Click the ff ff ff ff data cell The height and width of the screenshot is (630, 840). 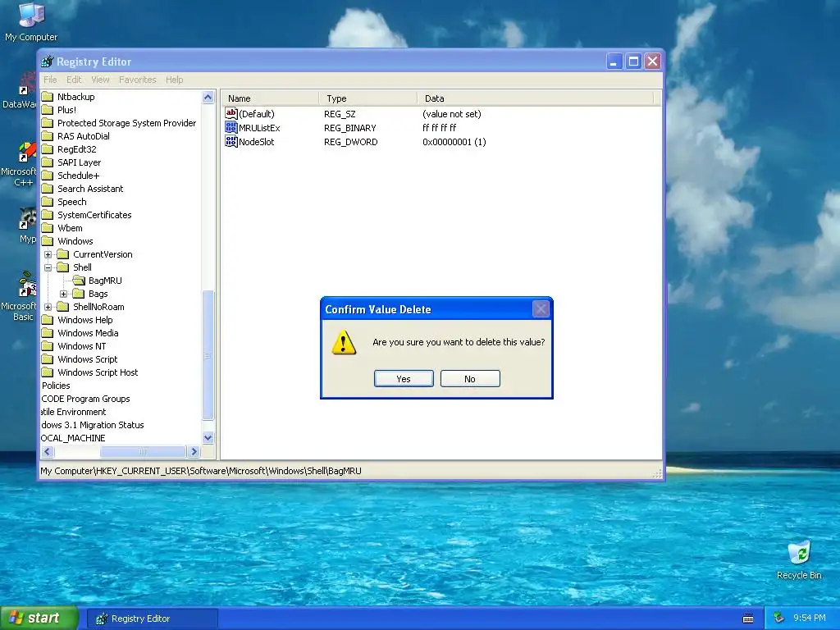click(x=440, y=128)
